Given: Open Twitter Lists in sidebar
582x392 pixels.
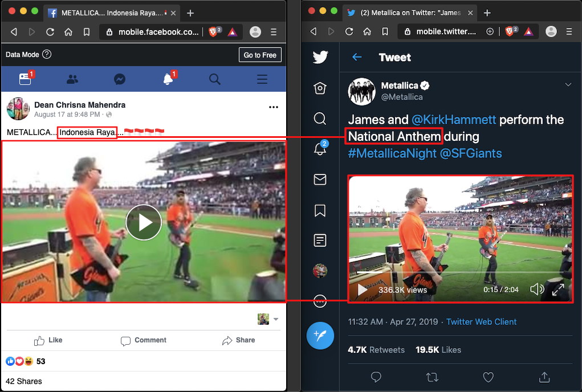Looking at the screenshot, I should (320, 240).
